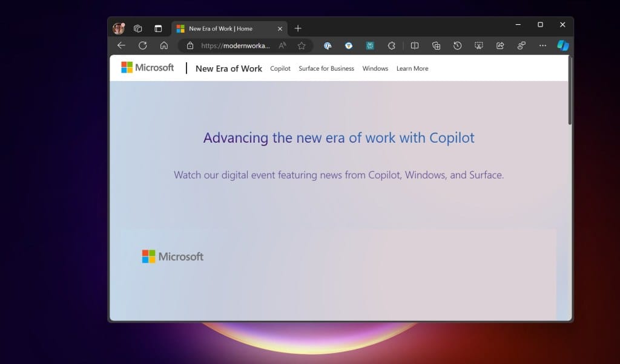View browsing history
620x364 pixels.
click(457, 45)
